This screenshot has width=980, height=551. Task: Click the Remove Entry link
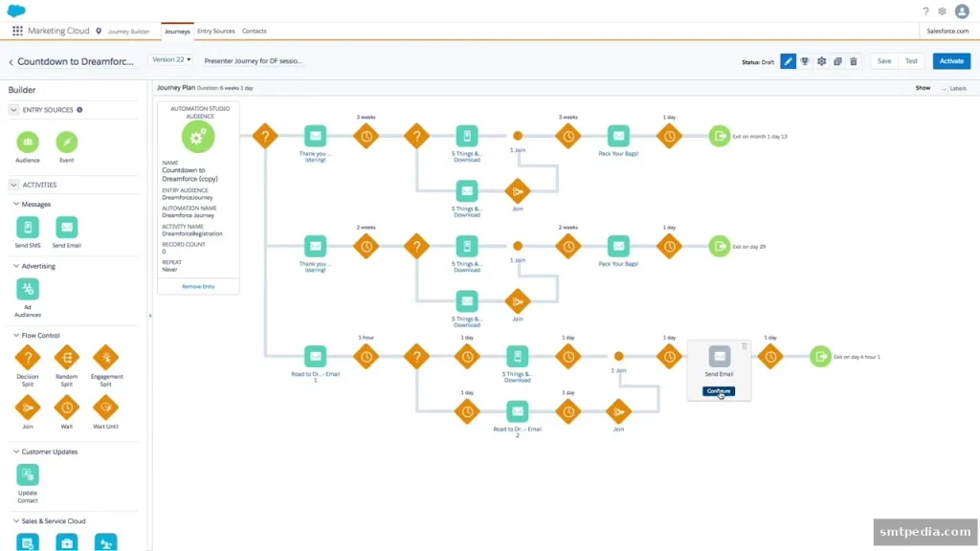click(x=198, y=286)
